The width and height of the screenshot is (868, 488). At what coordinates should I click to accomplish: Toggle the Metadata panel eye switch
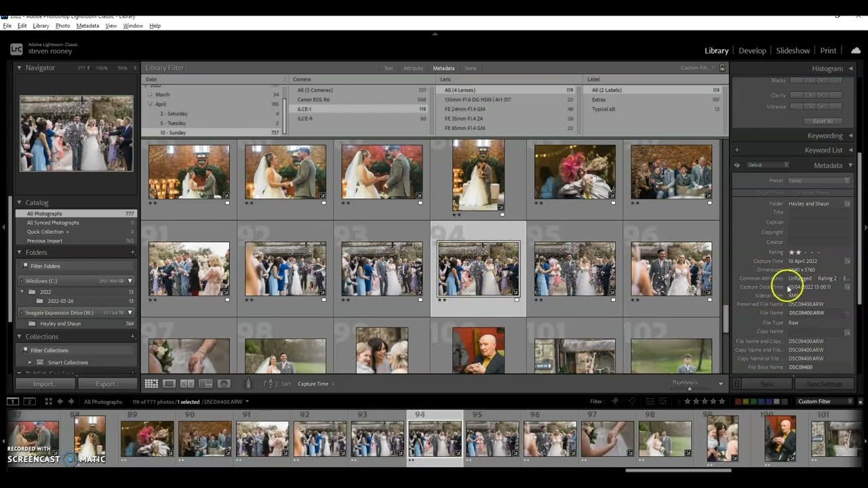(x=737, y=165)
